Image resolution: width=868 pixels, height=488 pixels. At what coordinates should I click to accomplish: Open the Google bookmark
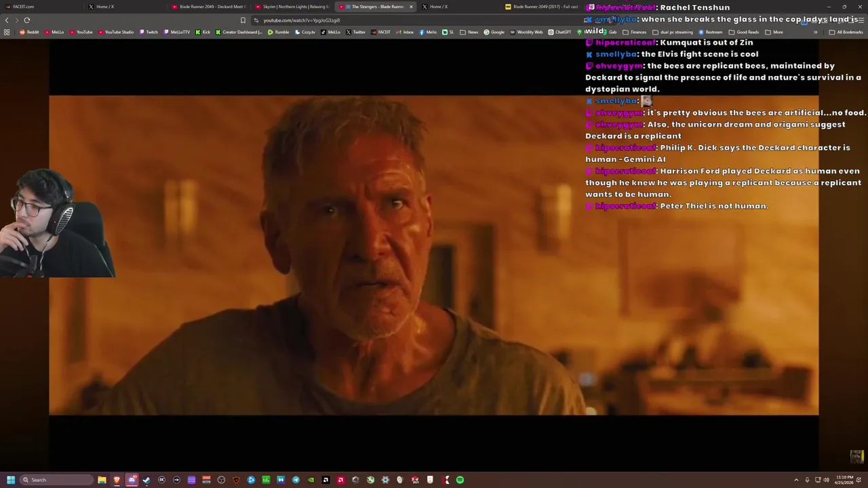tap(494, 32)
